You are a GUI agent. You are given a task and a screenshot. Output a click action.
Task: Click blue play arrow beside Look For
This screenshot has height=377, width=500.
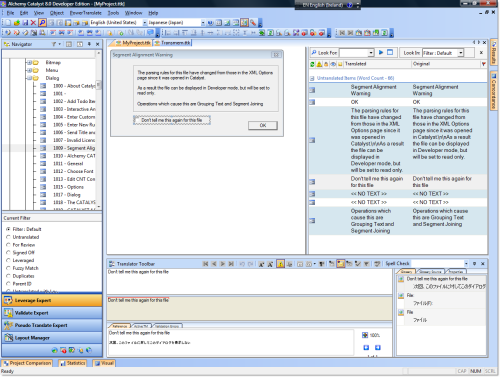pyautogui.click(x=381, y=52)
